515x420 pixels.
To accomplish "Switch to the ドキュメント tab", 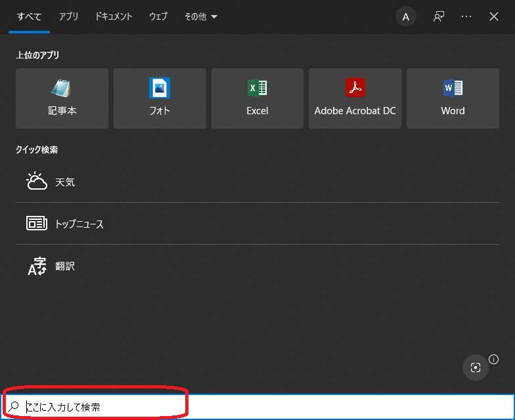I will (114, 16).
